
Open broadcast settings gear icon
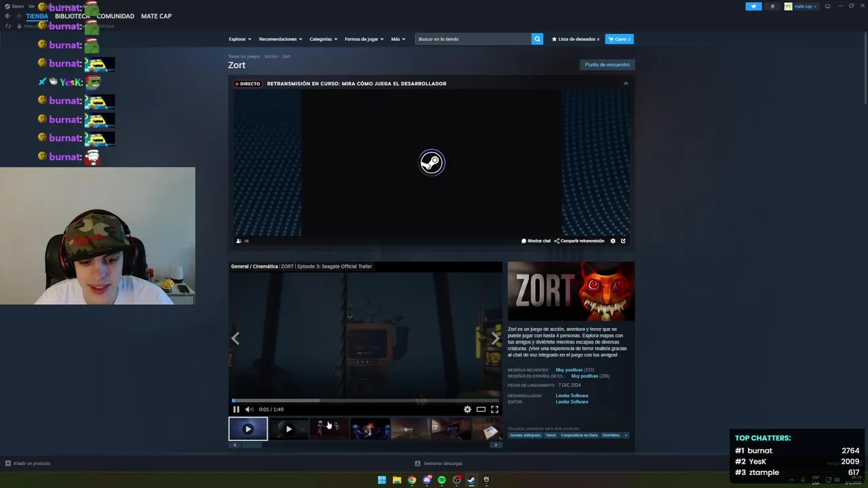(613, 241)
